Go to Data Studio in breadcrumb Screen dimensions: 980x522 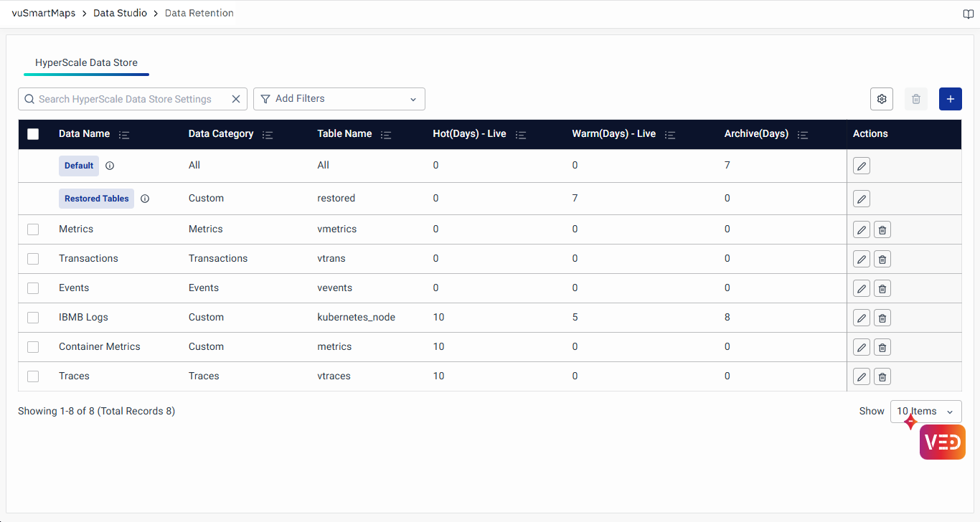[x=120, y=13]
